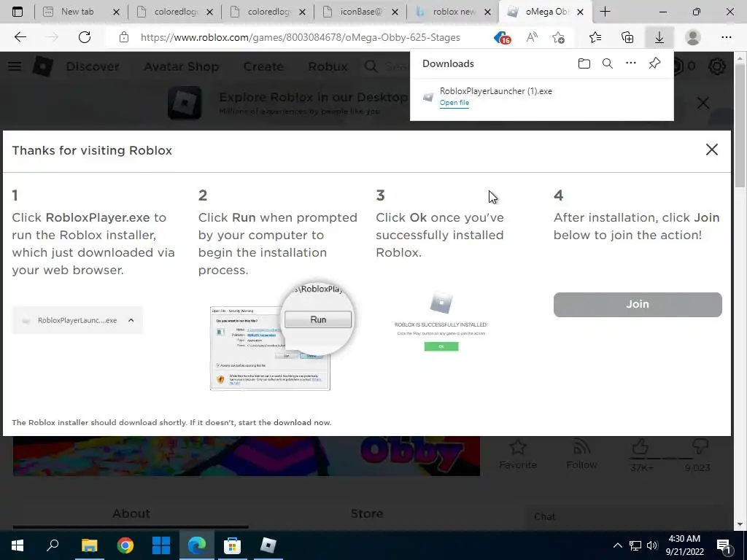Open a new browser tab
The width and height of the screenshot is (747, 560).
[x=605, y=12]
